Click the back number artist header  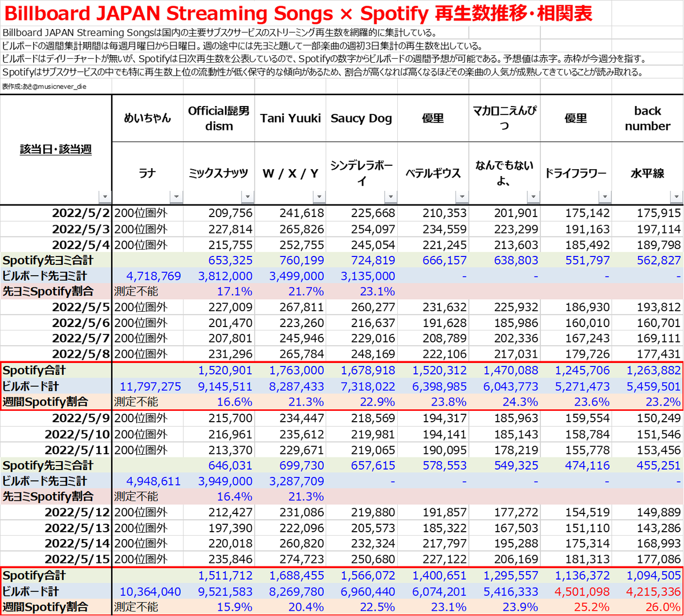click(648, 118)
